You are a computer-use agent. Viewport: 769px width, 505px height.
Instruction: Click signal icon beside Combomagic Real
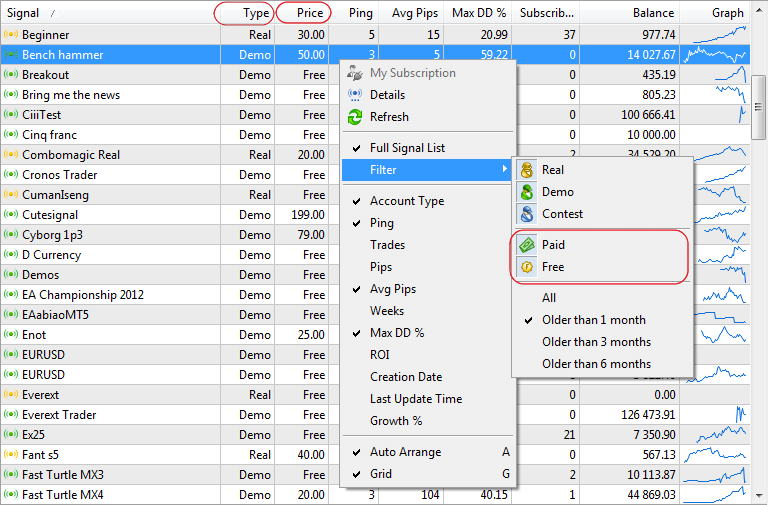click(x=11, y=154)
